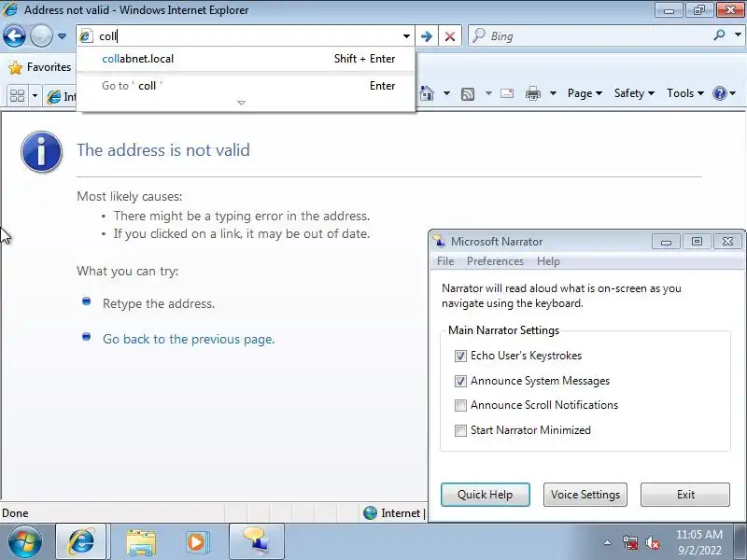Click the greyed-out Forward navigation button

41,35
